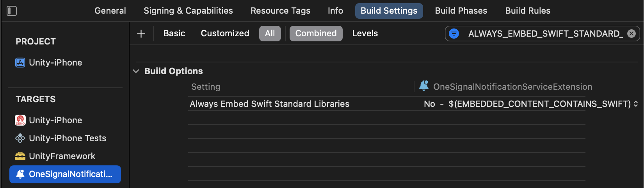Click the Unity-iPhone Tests target icon
The image size is (644, 188).
click(20, 138)
